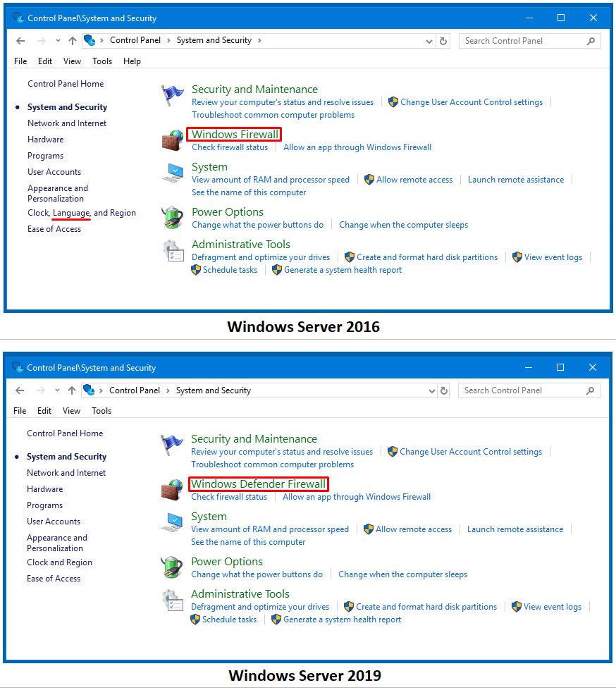Focus the Search Control Panel field in Server 2016 window

pyautogui.click(x=529, y=41)
